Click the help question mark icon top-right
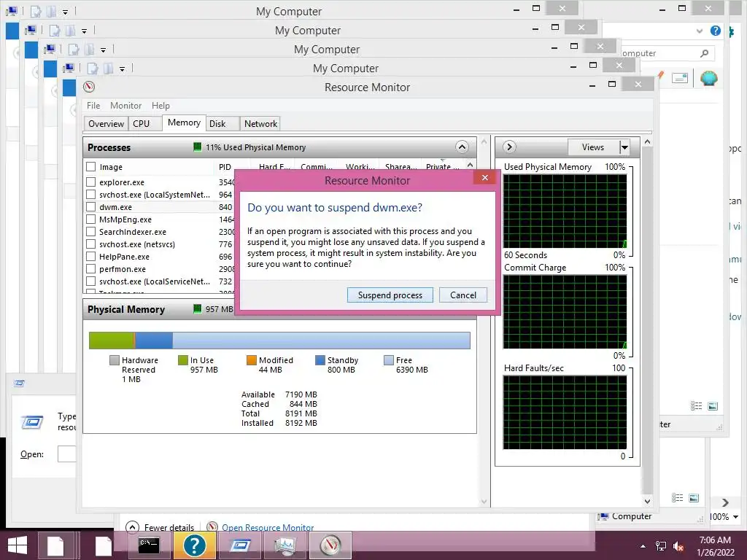 pos(716,31)
